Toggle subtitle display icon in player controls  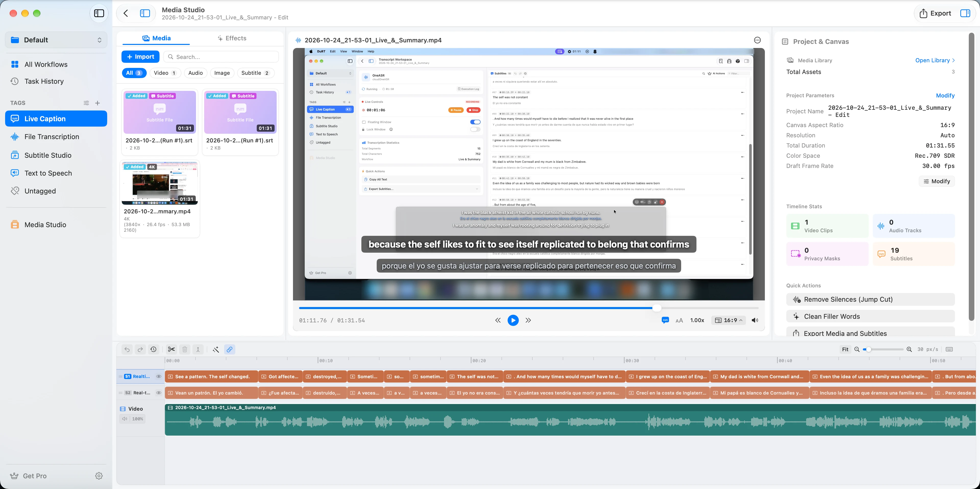(x=665, y=320)
